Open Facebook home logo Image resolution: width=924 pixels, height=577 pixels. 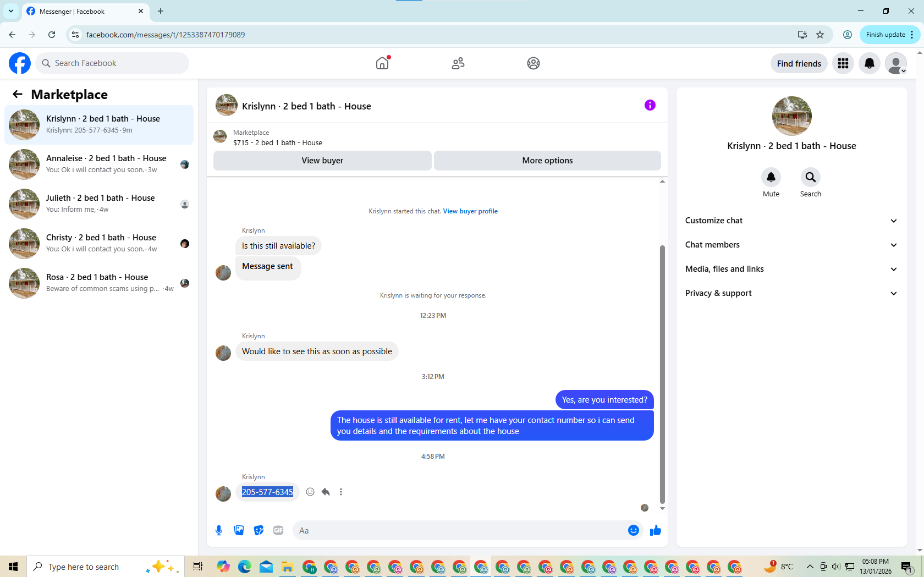(x=20, y=63)
